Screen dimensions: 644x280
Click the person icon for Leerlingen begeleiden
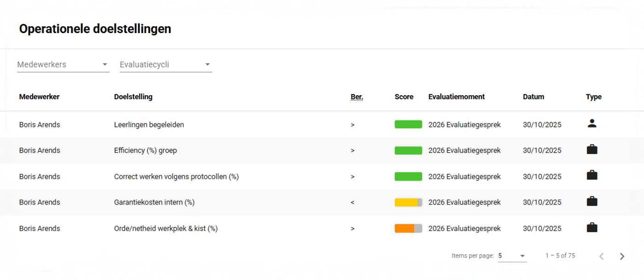pos(592,123)
